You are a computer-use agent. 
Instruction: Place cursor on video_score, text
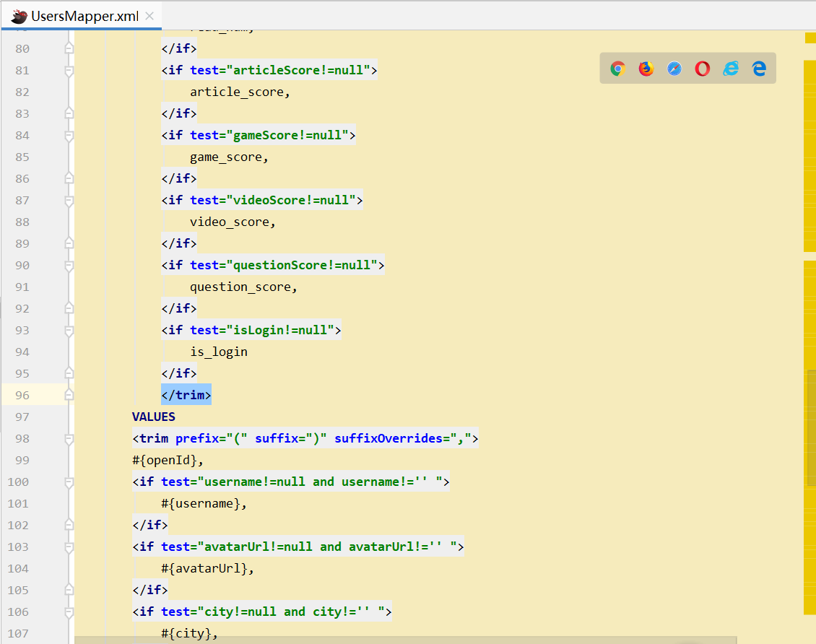click(233, 222)
